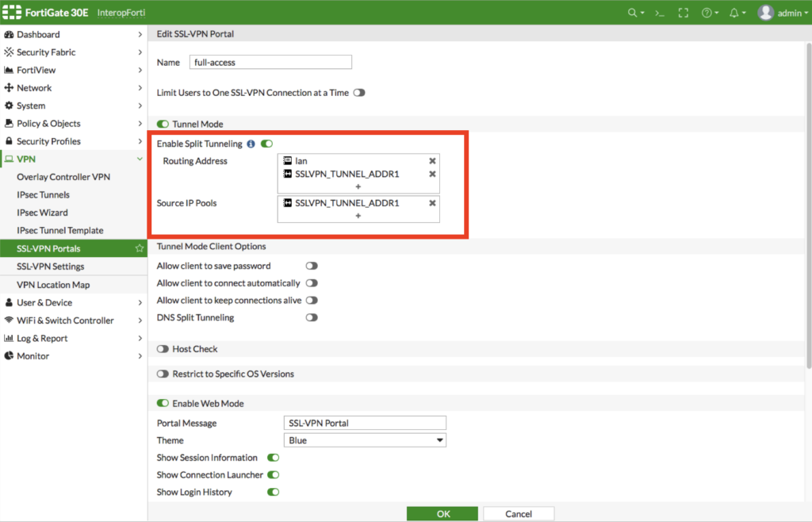The width and height of the screenshot is (812, 522).
Task: Enable Allow client to keep connections alive
Action: (x=311, y=301)
